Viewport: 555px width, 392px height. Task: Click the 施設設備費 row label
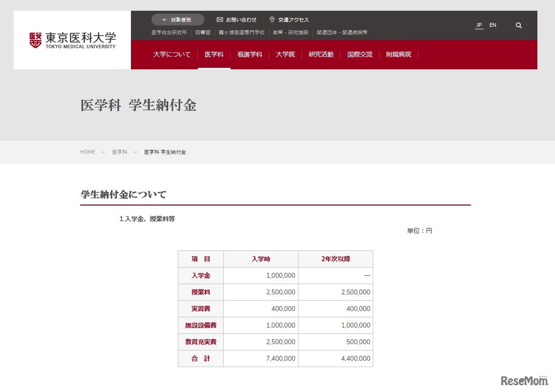[x=201, y=326]
